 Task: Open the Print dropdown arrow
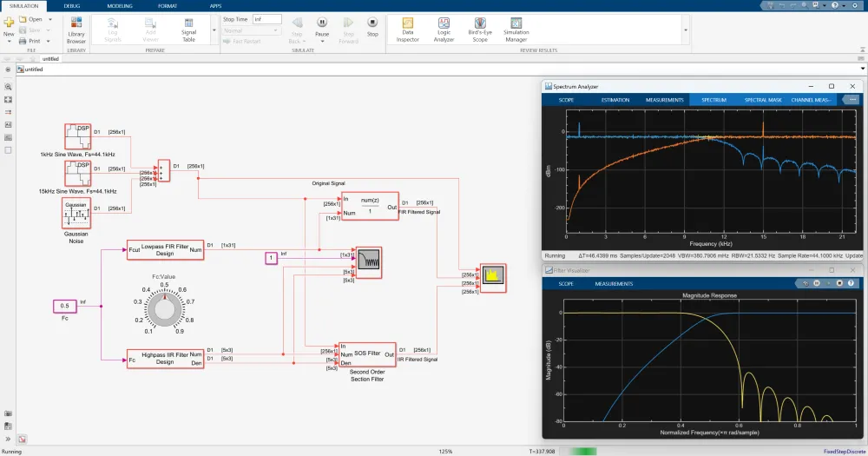coord(48,42)
